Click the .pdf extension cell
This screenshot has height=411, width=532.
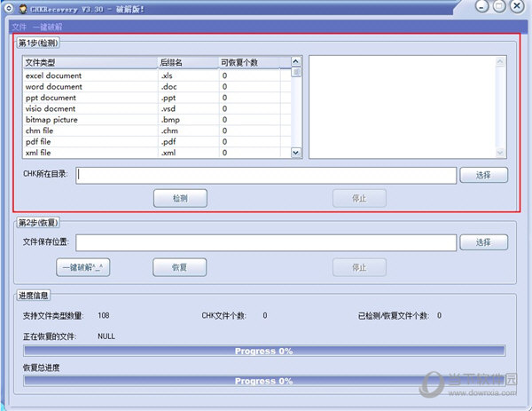pyautogui.click(x=188, y=142)
